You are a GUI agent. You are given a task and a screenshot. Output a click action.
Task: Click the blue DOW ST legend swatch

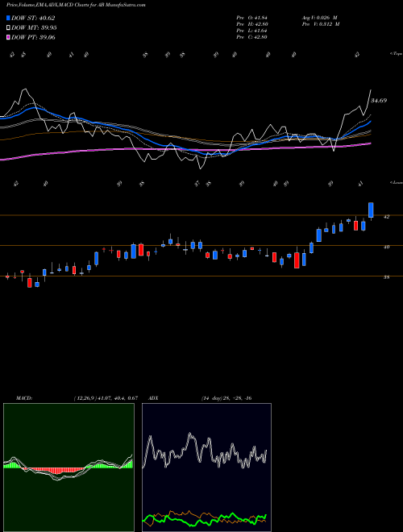pyautogui.click(x=8, y=18)
